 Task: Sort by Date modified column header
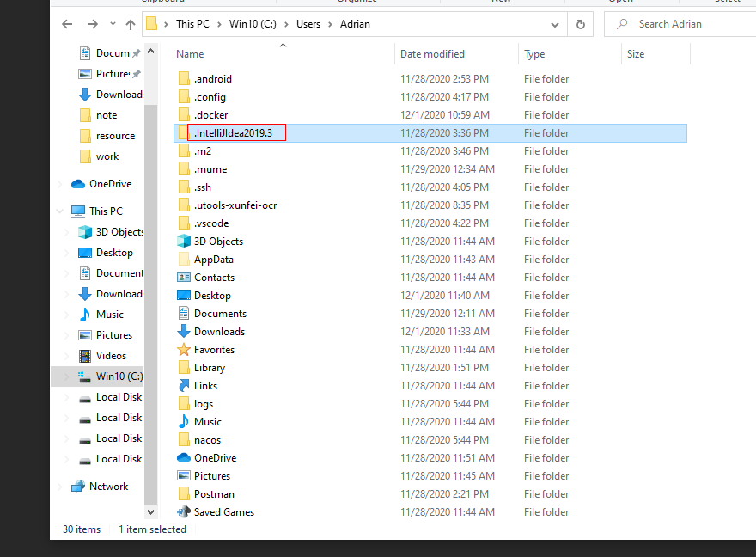(x=432, y=54)
